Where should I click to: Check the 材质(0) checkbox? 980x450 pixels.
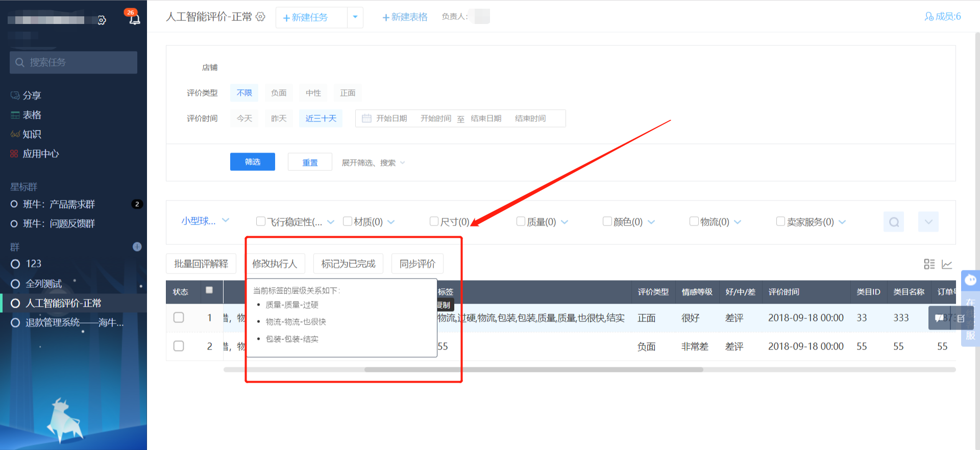pyautogui.click(x=348, y=221)
